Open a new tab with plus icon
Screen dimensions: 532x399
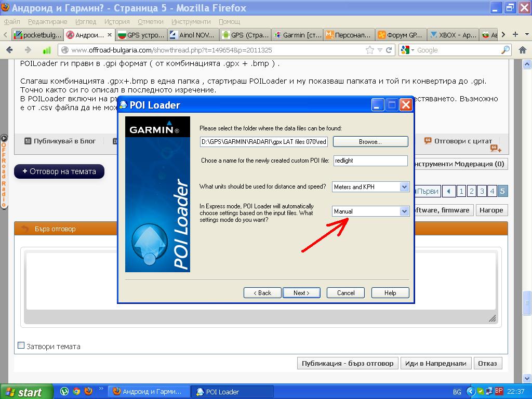click(515, 34)
